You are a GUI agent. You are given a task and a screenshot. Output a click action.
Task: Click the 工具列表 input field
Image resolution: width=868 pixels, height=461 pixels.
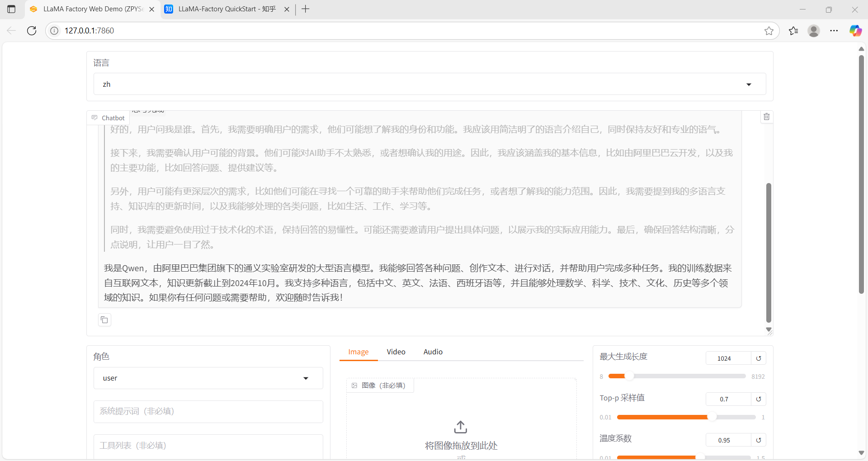(208, 446)
